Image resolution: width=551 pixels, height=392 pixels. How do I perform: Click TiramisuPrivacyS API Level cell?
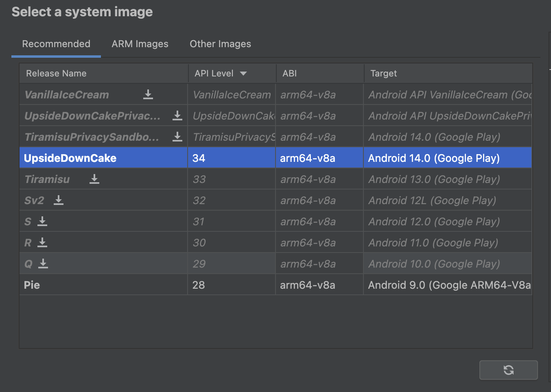(x=232, y=137)
